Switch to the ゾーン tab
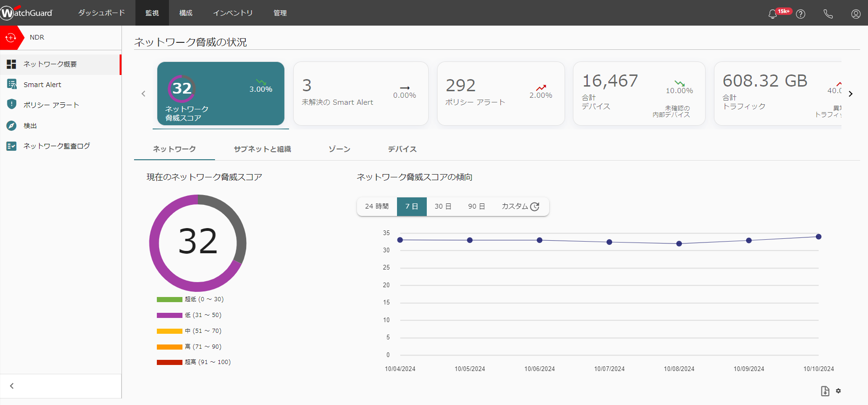This screenshot has width=868, height=405. (339, 149)
